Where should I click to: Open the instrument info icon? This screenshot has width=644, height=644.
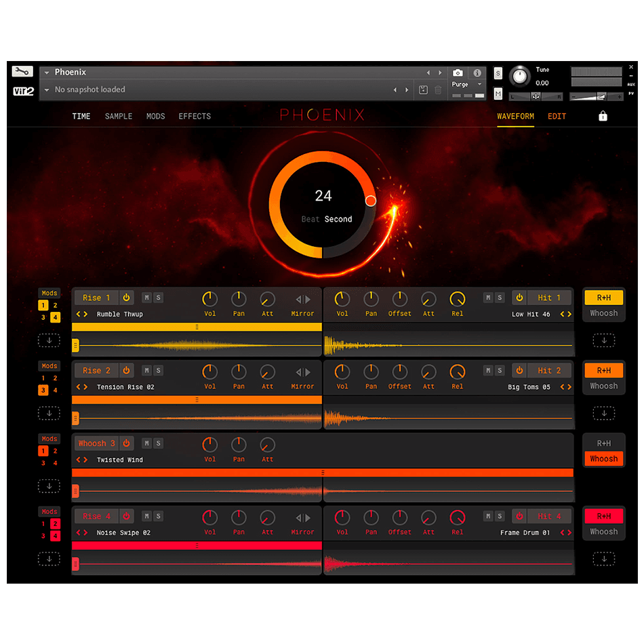click(x=477, y=73)
